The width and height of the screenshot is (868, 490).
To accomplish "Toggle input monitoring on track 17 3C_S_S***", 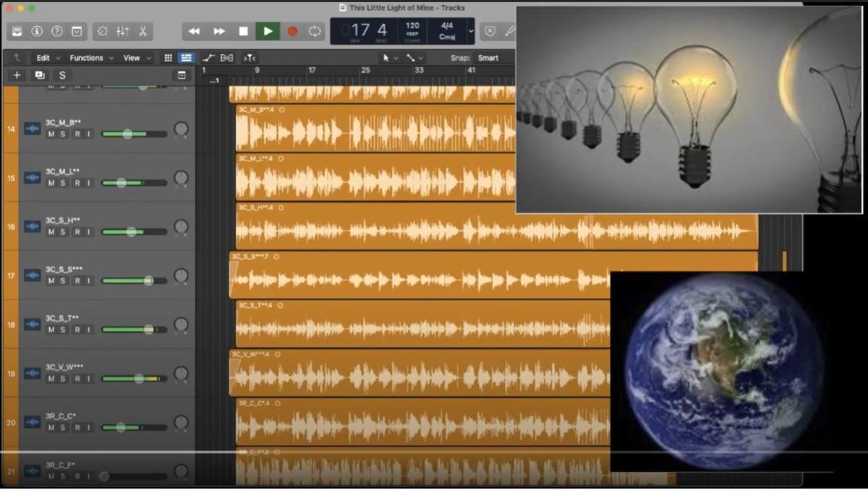I will [89, 280].
